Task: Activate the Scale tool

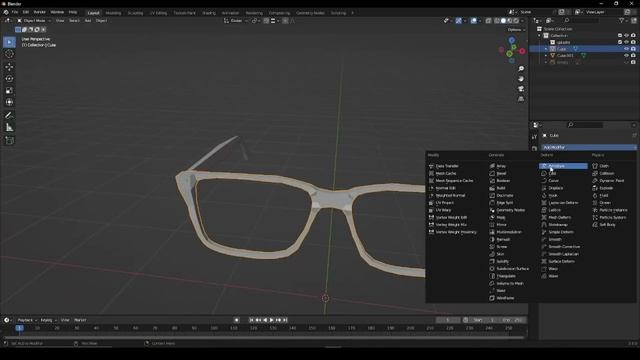Action: point(9,91)
